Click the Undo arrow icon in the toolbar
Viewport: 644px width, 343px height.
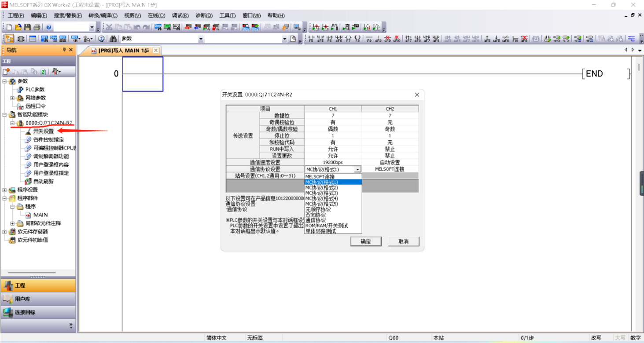coord(137,27)
